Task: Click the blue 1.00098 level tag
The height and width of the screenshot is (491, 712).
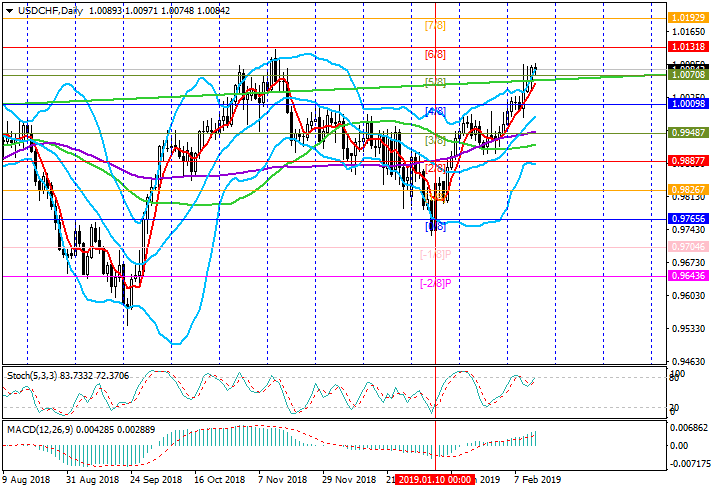Action: pyautogui.click(x=689, y=103)
